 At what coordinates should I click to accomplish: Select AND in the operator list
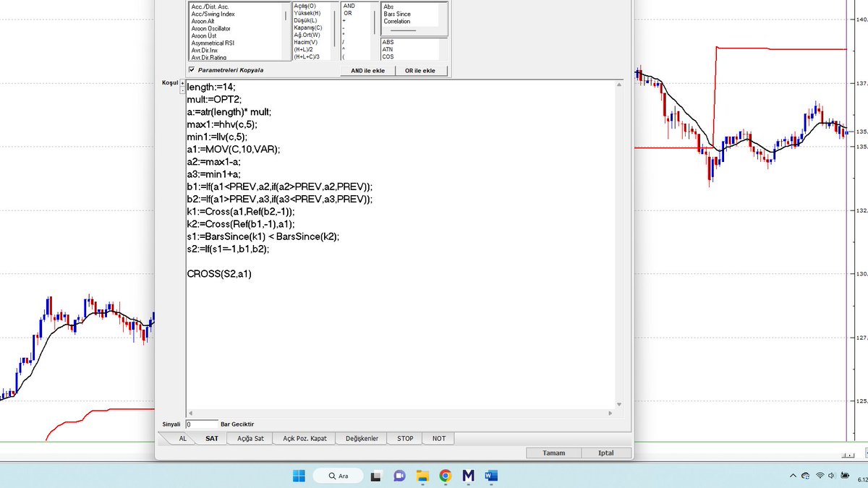tap(349, 6)
